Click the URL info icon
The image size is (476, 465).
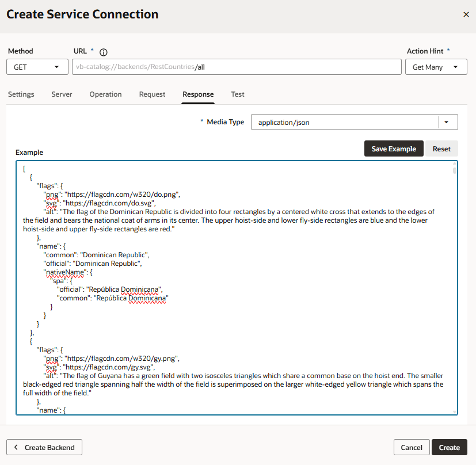[x=104, y=52]
